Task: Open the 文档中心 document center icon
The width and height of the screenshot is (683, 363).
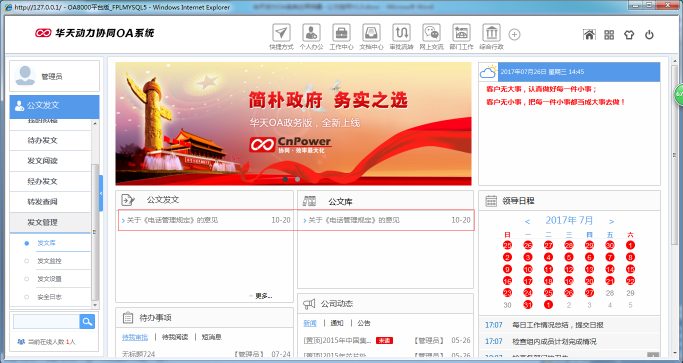Action: [371, 33]
